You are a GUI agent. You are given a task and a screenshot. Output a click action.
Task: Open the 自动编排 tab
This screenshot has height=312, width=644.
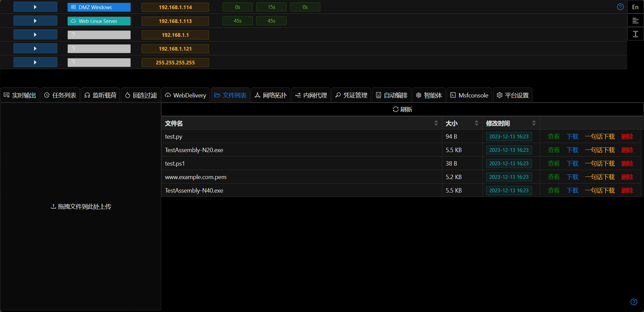[x=391, y=95]
